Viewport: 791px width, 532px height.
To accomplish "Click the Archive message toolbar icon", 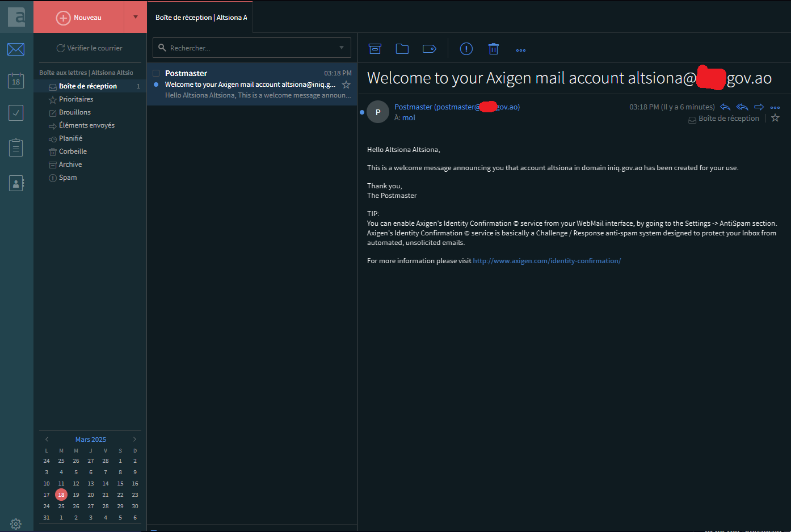I will tap(375, 49).
